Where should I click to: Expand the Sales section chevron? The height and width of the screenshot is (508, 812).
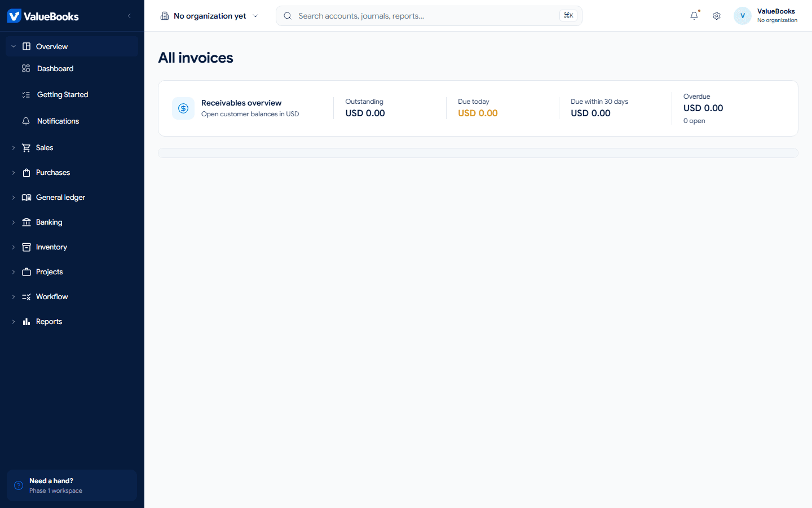14,148
